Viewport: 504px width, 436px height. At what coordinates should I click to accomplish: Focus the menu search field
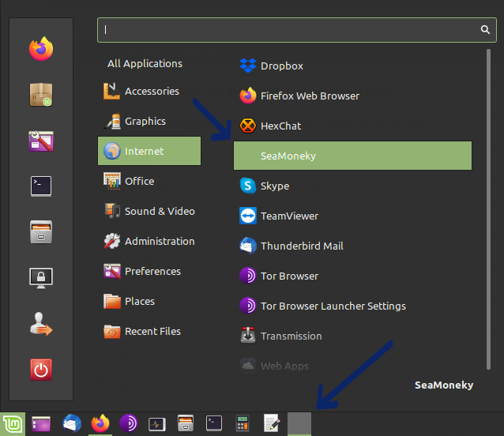tap(297, 30)
